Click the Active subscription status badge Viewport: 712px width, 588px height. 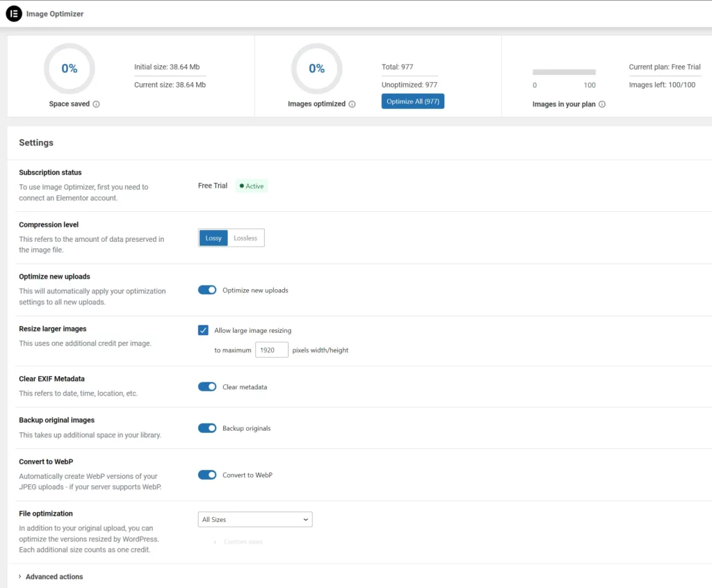(251, 186)
